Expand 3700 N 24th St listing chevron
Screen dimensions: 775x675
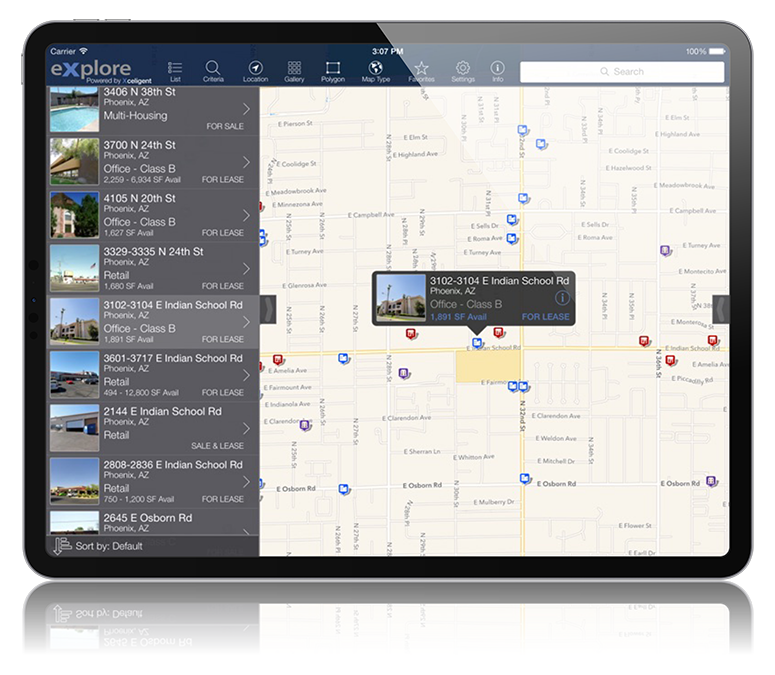pos(246,161)
